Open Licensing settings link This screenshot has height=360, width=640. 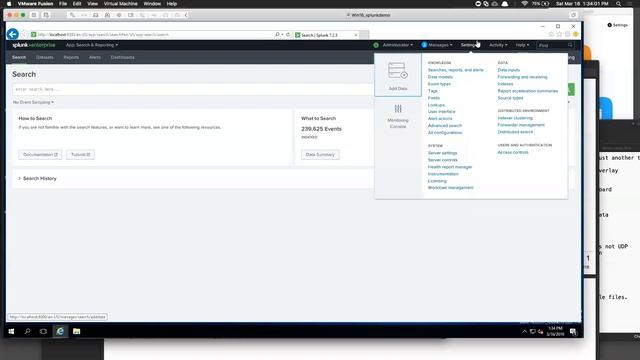(x=437, y=181)
